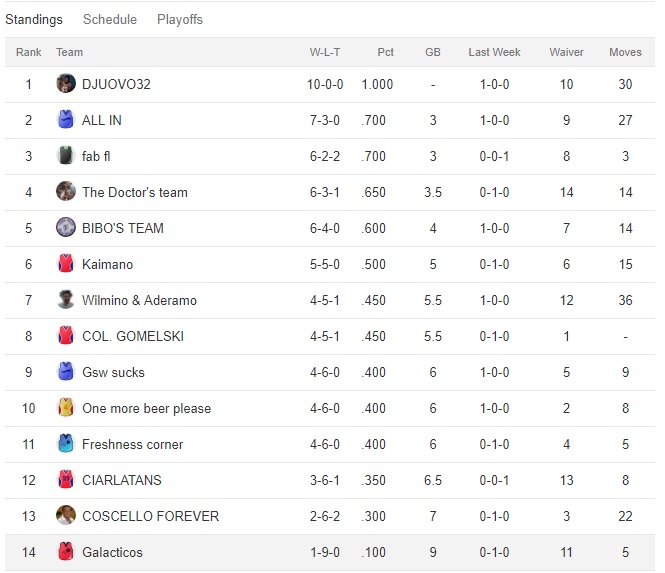The image size is (665, 573).
Task: Click the fab fl team avatar icon
Action: pos(66,156)
